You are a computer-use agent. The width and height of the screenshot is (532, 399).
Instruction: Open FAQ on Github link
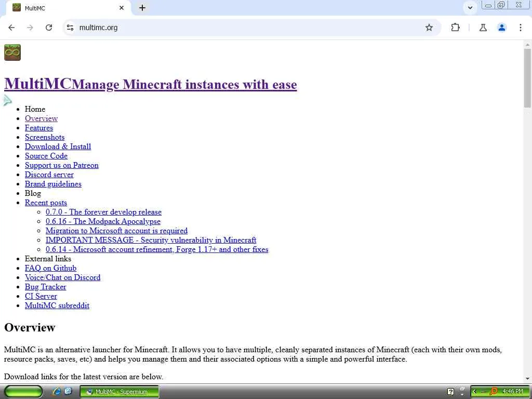tap(50, 268)
